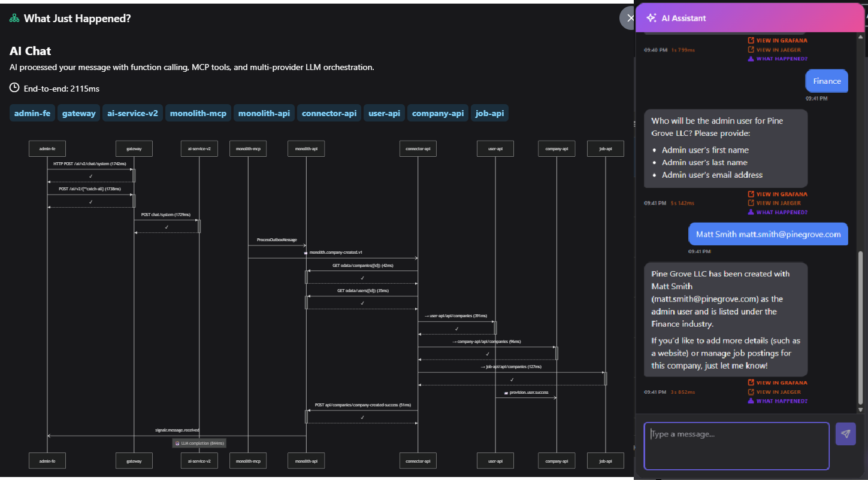868x480 pixels.
Task: Click the LLM completion (844ms) badge
Action: [199, 443]
